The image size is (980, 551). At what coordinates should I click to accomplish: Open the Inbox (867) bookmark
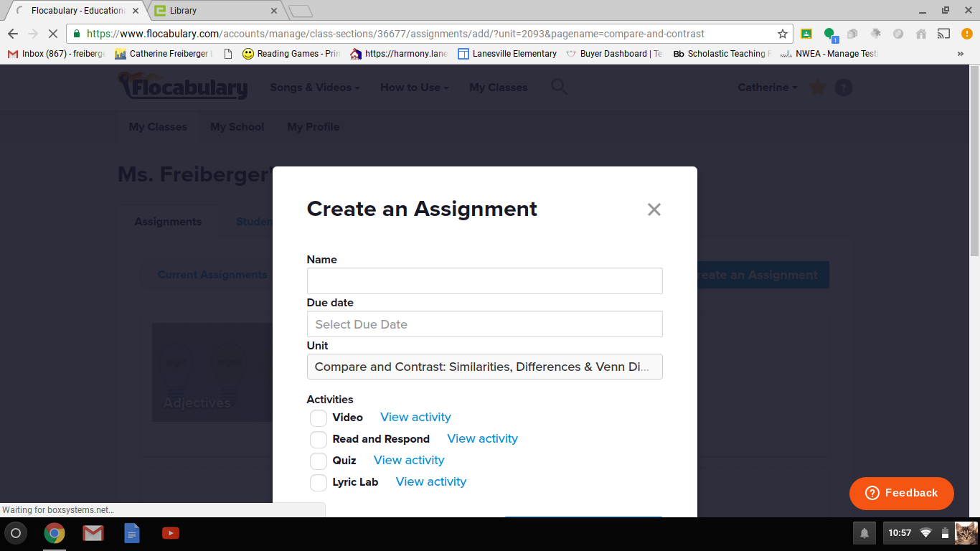[57, 54]
